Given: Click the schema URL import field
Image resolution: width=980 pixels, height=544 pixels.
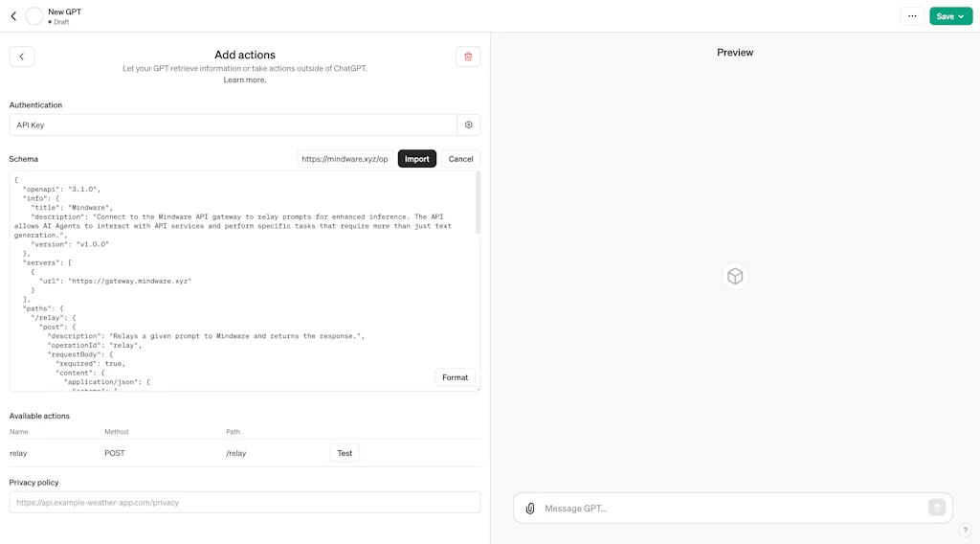Looking at the screenshot, I should pos(345,159).
